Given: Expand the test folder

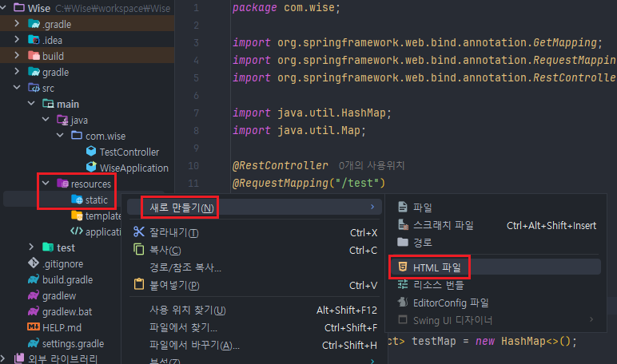Looking at the screenshot, I should click(x=31, y=247).
